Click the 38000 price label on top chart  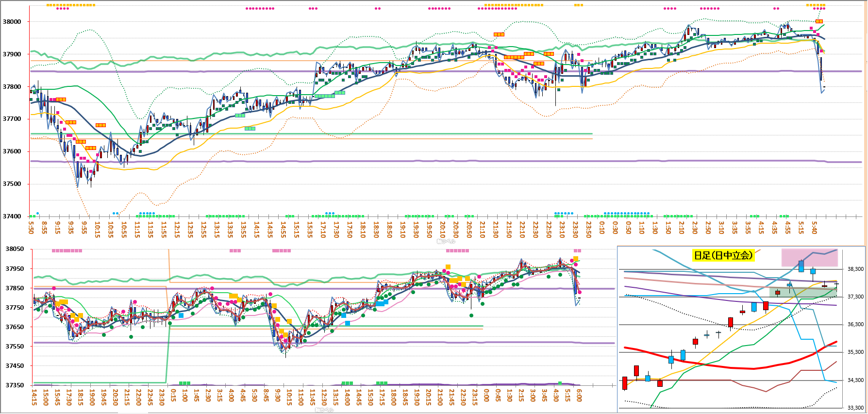click(12, 22)
